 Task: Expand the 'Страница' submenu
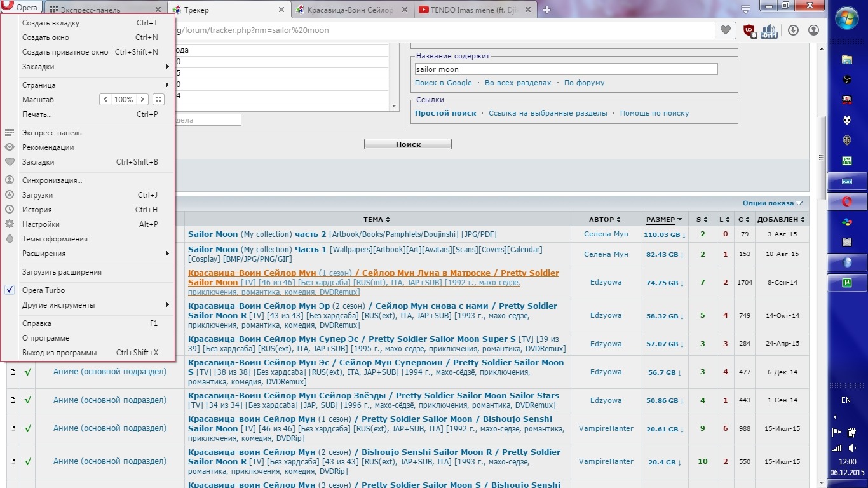tap(88, 85)
